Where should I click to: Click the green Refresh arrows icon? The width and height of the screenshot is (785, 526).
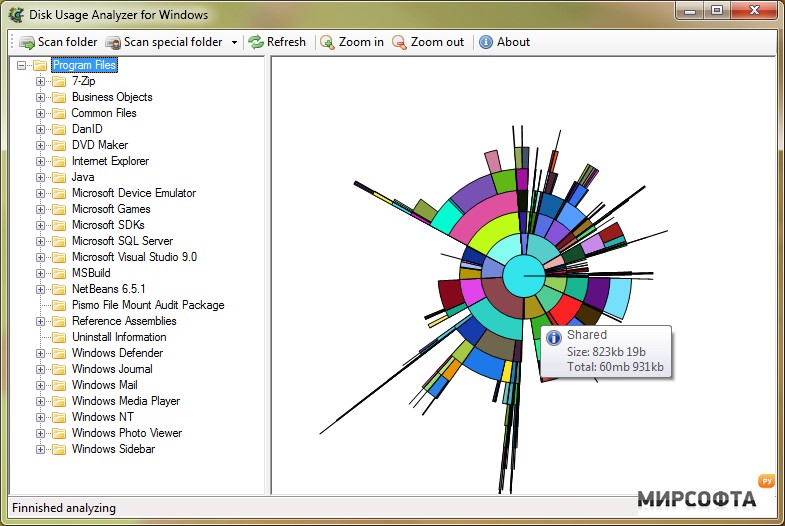(x=256, y=42)
